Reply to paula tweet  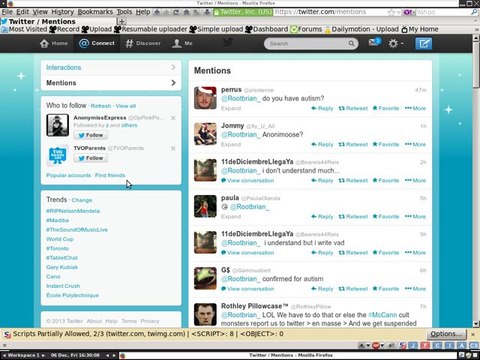322,217
